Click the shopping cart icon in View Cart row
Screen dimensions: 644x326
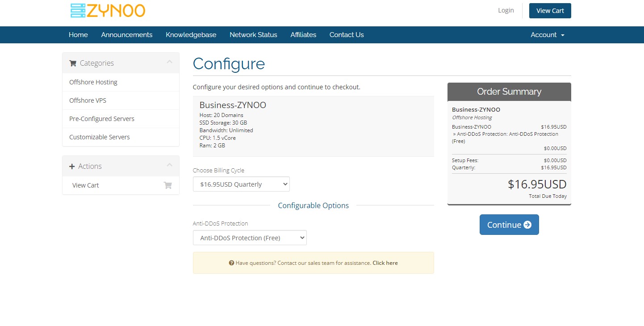click(168, 185)
